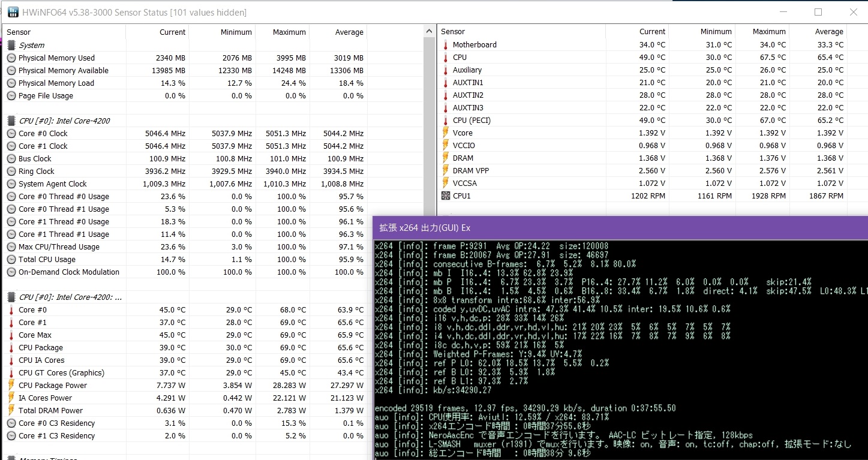
Task: Click the thermometer icon beside CPU (PECI)
Action: click(x=446, y=121)
